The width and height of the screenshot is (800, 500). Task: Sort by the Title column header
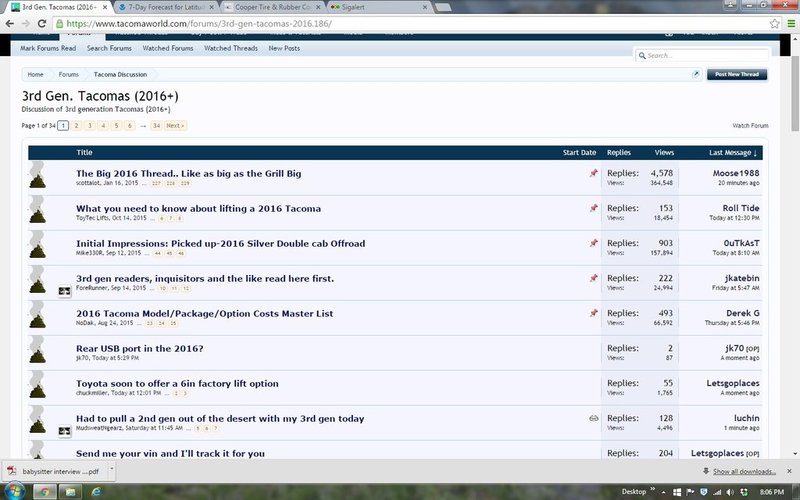point(84,153)
